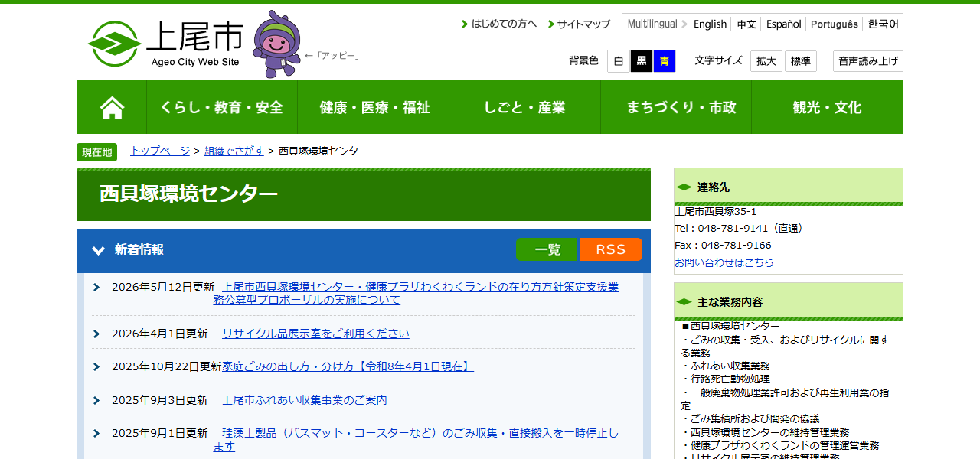
Task: Click ・行路死亡動物処理 text line
Action: [725, 379]
